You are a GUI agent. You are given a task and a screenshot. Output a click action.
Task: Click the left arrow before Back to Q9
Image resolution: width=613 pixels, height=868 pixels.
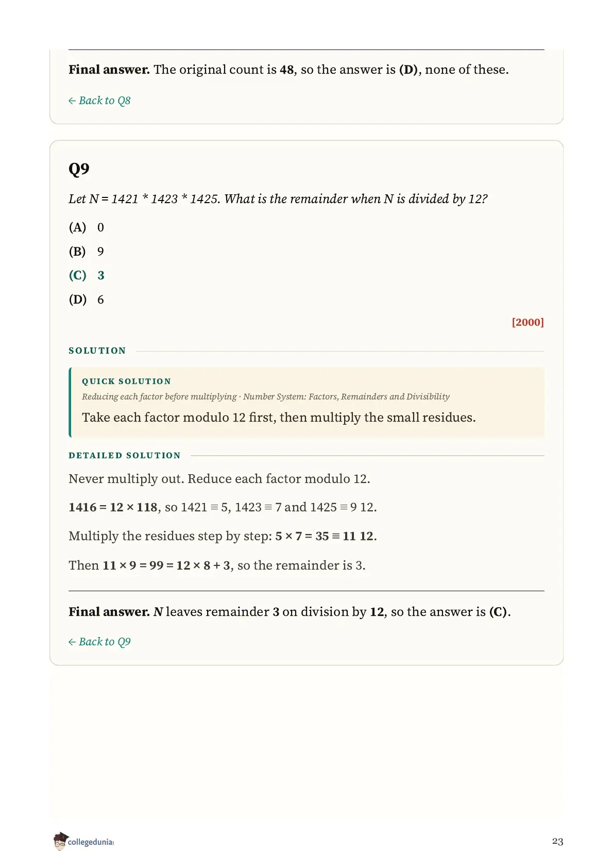72,642
